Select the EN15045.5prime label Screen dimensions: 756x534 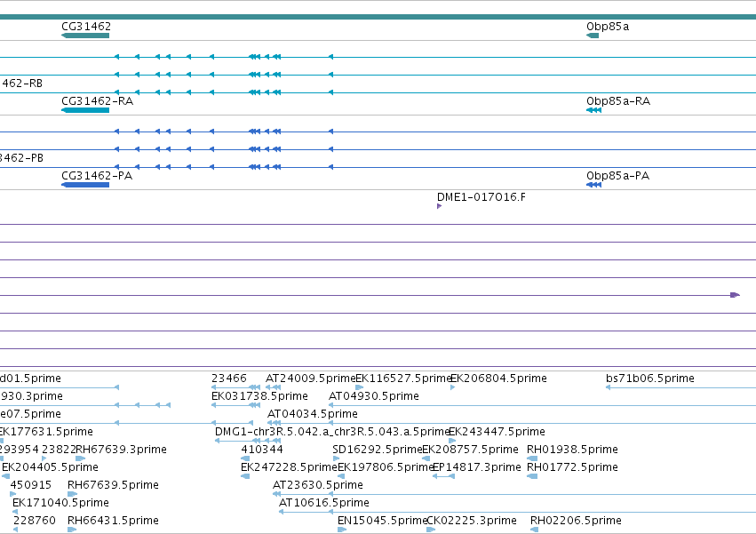[x=382, y=521]
